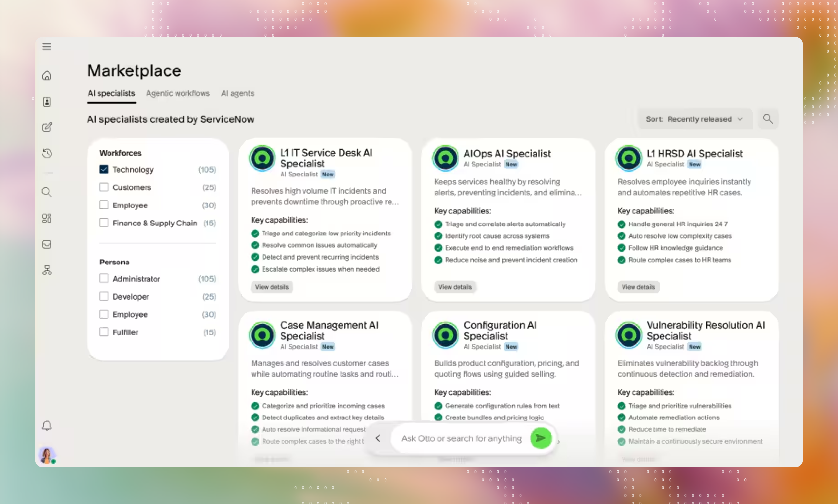The height and width of the screenshot is (504, 838).
Task: Check the Developer persona checkbox
Action: (104, 296)
